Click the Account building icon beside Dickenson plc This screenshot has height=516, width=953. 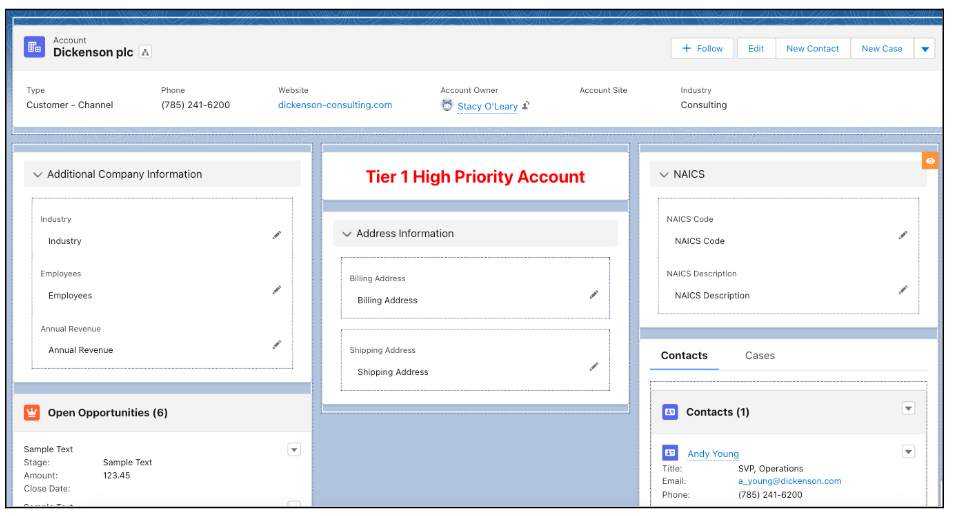click(34, 47)
